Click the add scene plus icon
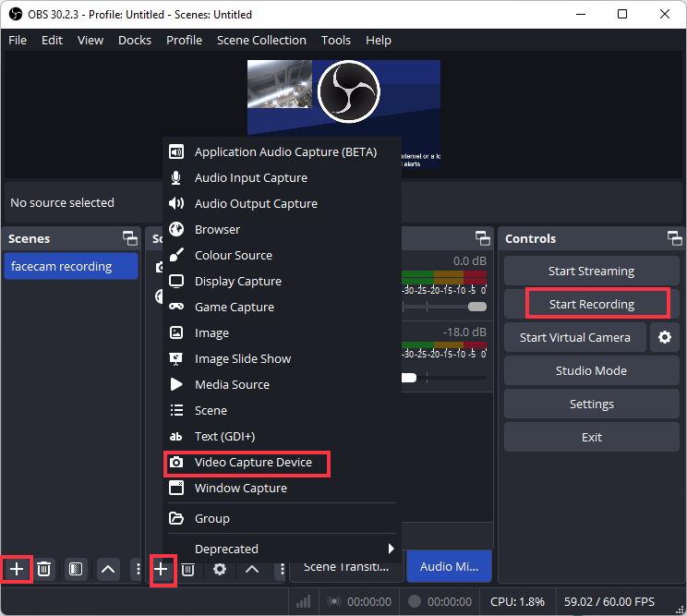 17,569
